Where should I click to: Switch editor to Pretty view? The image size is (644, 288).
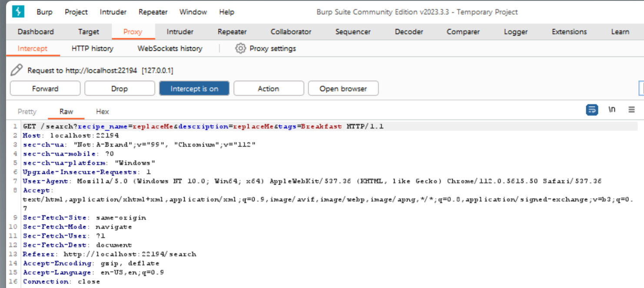click(27, 112)
